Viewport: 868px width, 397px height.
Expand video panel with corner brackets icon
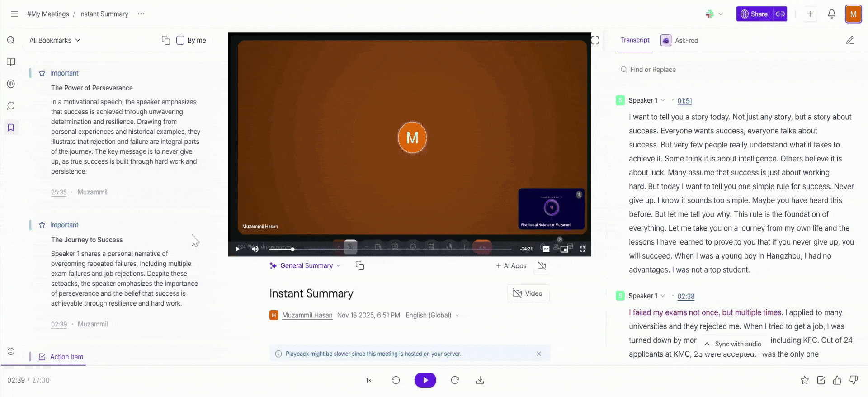(595, 40)
